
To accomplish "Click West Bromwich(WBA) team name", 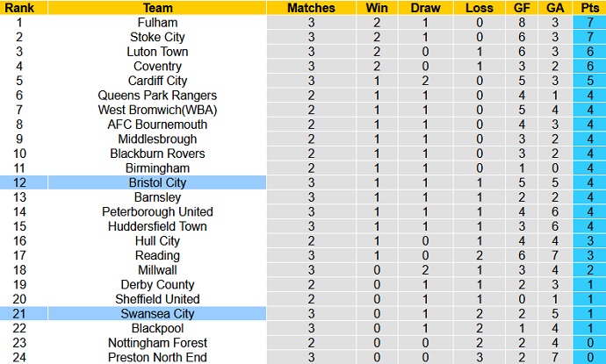I will 157,110.
